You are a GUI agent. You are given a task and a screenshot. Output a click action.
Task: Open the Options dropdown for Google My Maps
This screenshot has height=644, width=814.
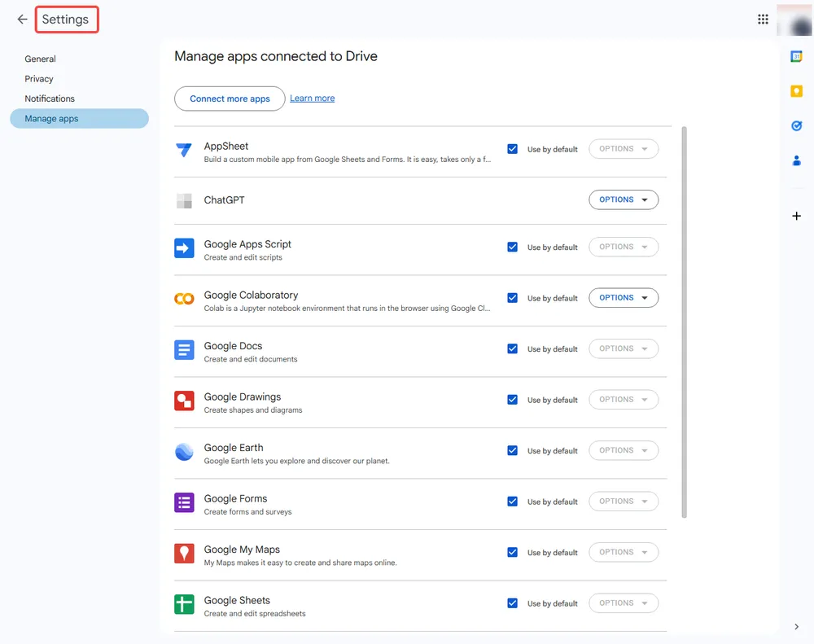coord(624,553)
